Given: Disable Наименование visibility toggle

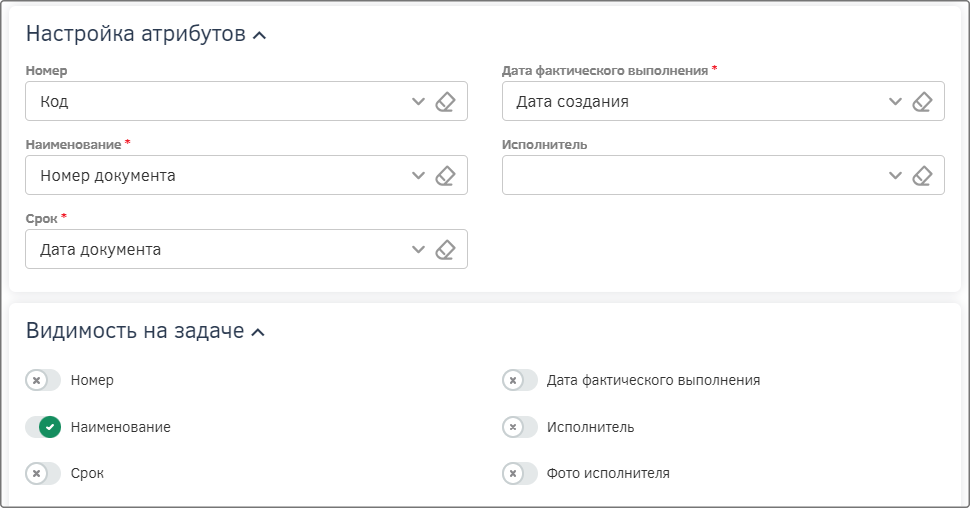Looking at the screenshot, I should (x=43, y=427).
